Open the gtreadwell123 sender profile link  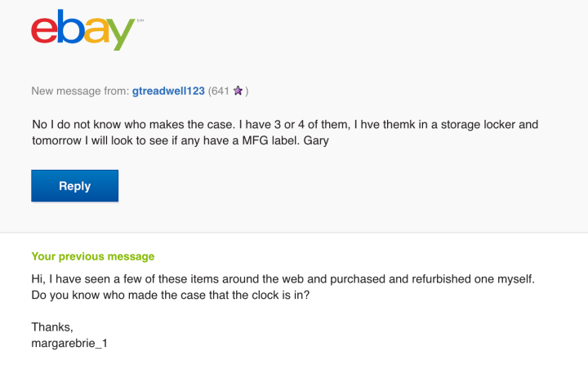point(170,91)
